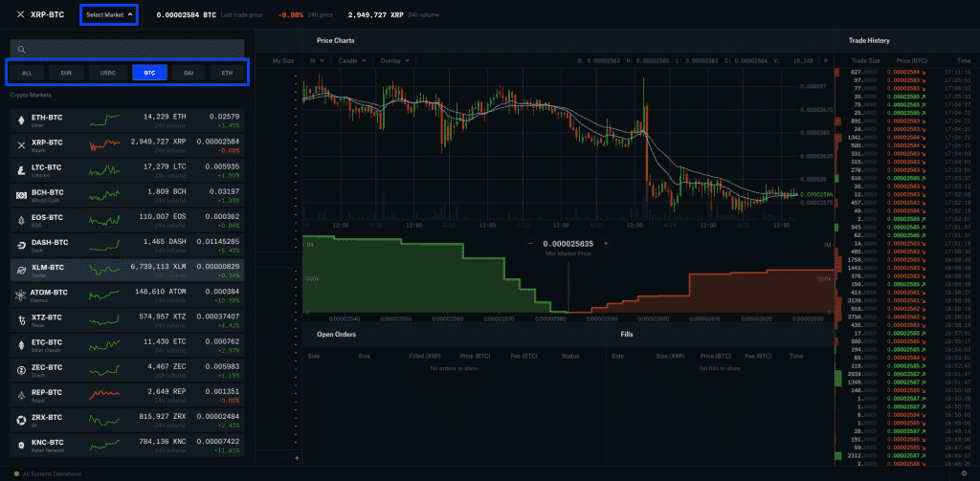Click the Ethereum coin icon in ETH-BTC row
The image size is (980, 481).
(21, 120)
